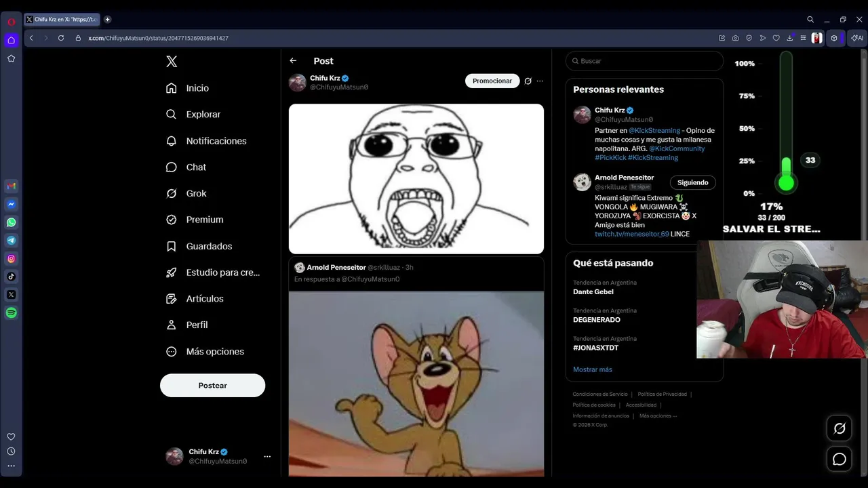Open Estudio para creadores
This screenshot has width=868, height=488.
214,272
